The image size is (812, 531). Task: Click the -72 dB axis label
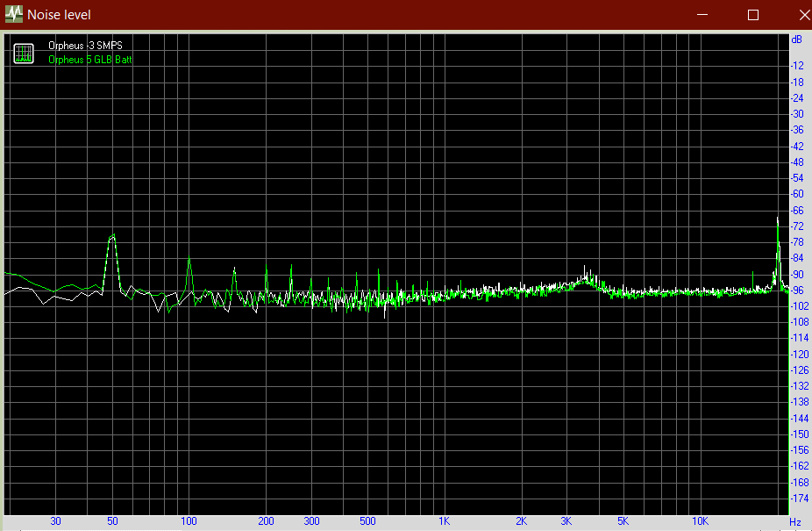(x=797, y=226)
